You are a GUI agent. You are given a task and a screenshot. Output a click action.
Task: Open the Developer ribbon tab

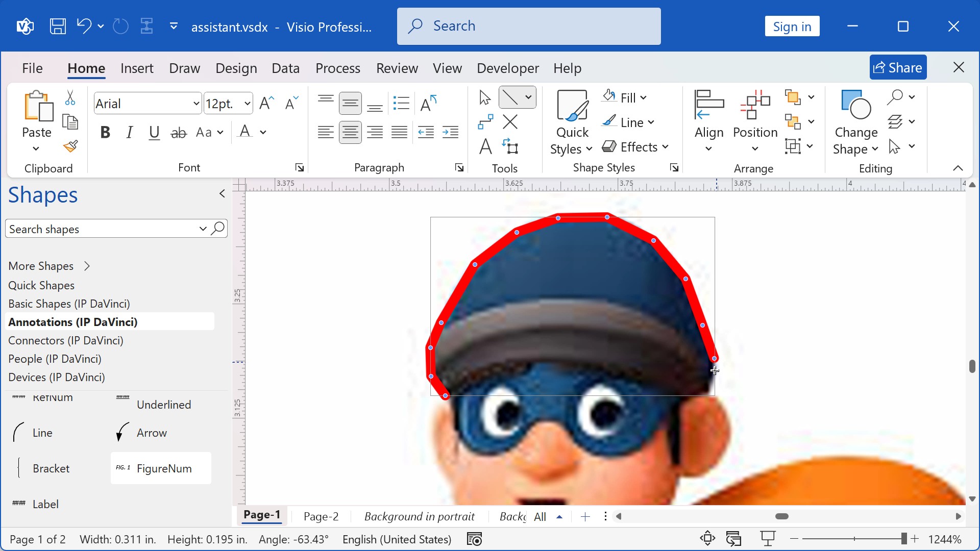click(508, 68)
